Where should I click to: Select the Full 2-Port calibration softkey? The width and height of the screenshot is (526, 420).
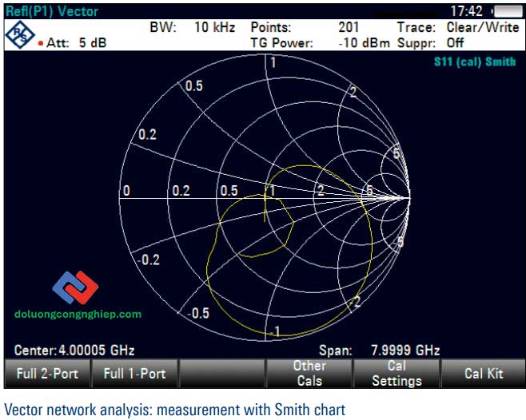[47, 374]
